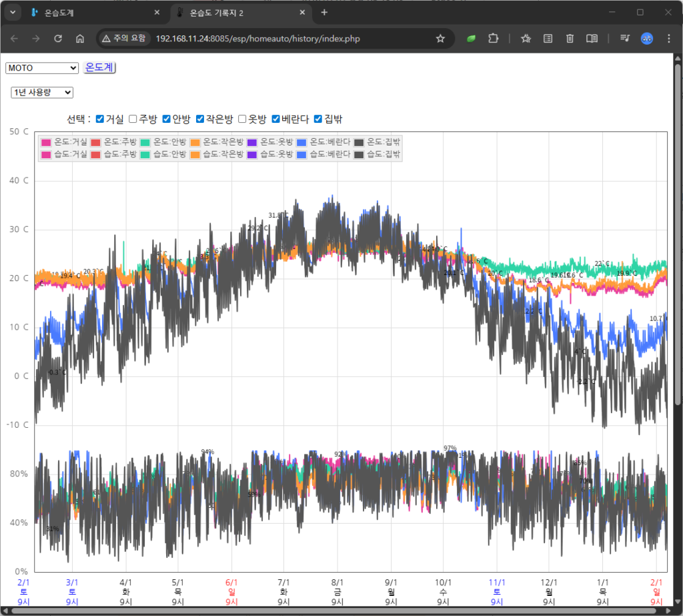Switch to the 온습도계 tab
Image resolution: width=683 pixels, height=616 pixels.
point(93,13)
